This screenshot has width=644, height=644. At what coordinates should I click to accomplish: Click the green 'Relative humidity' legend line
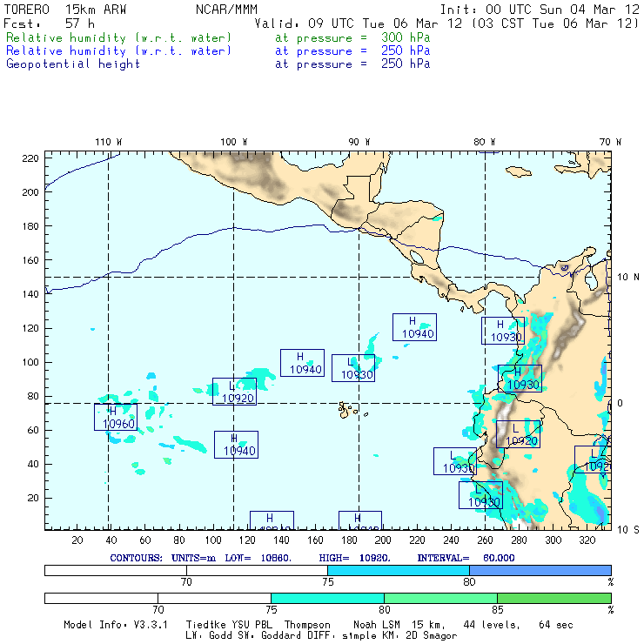coord(218,37)
